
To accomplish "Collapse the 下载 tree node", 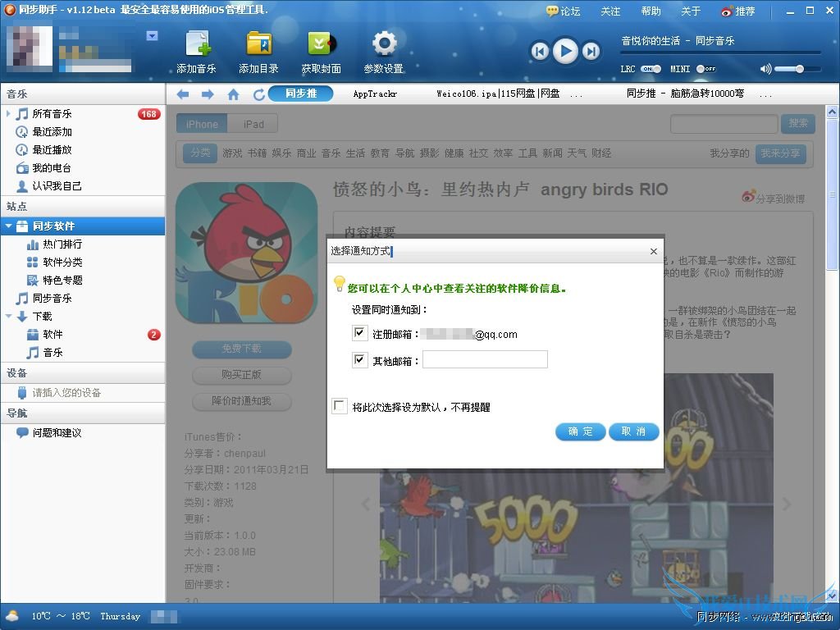I will pyautogui.click(x=8, y=316).
